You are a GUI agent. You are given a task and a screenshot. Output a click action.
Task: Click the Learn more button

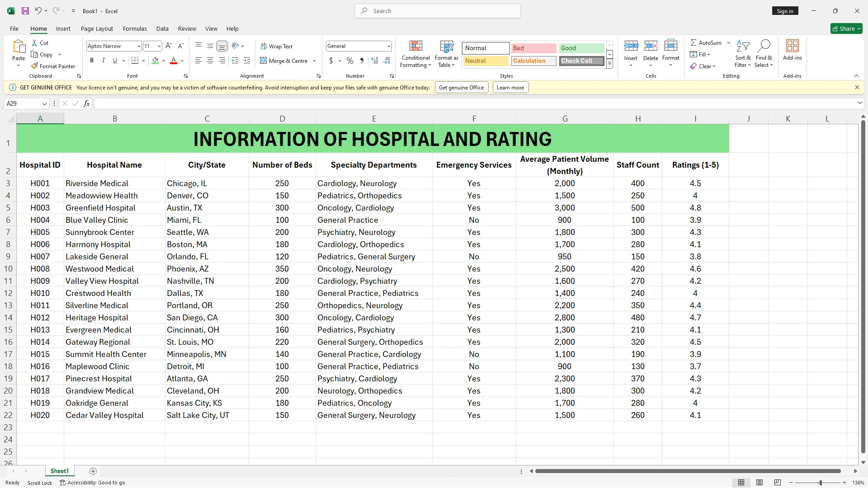click(510, 88)
